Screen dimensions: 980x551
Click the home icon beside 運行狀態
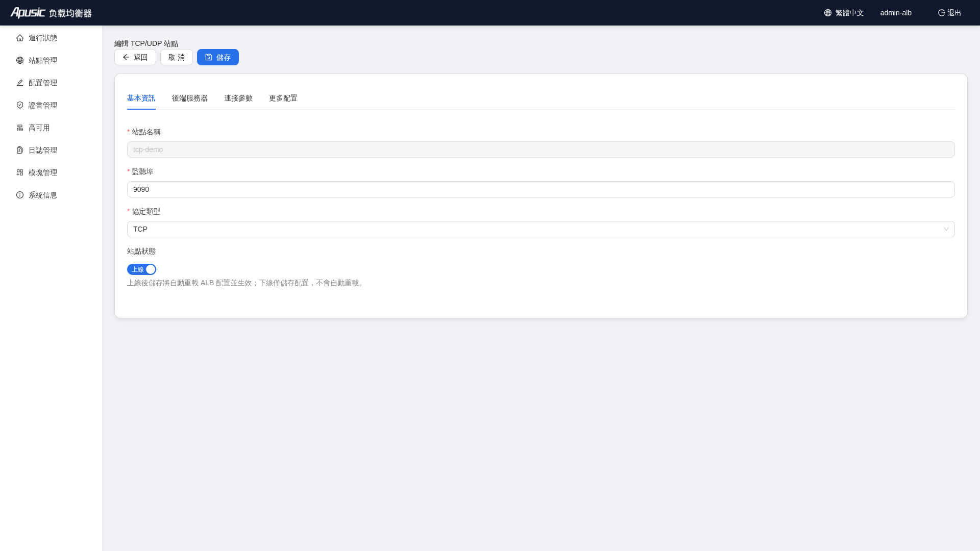[20, 38]
